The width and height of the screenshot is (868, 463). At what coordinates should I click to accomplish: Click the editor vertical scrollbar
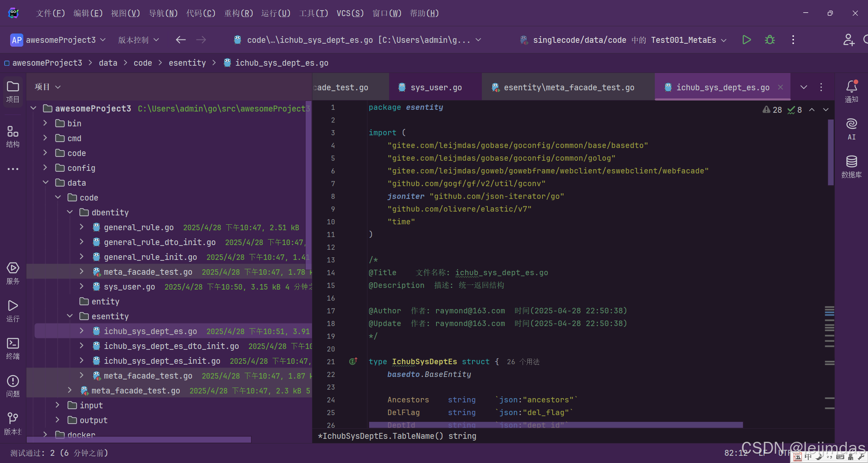tap(830, 153)
